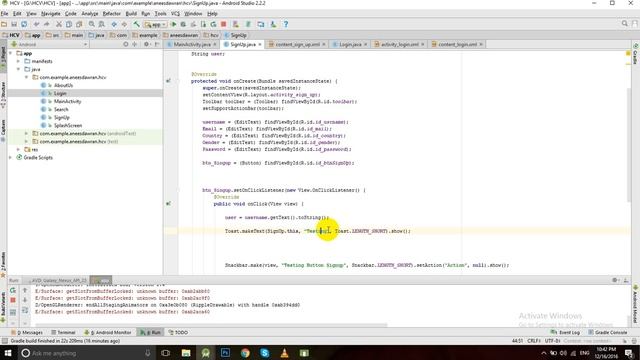Open the Gradle Console tool window
Screen dimensions: 640x360
pyautogui.click(x=608, y=333)
